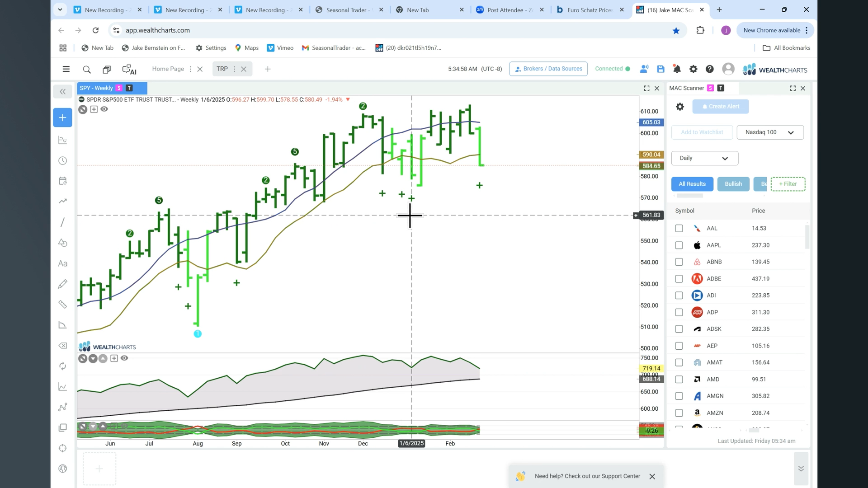The height and width of the screenshot is (488, 868).
Task: Dismiss the Support Center help popup
Action: point(652,476)
